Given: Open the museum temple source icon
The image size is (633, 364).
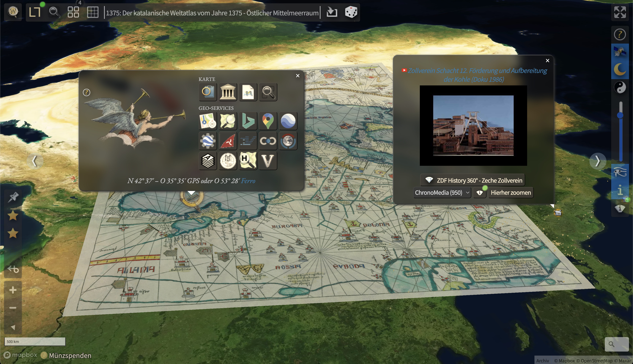Looking at the screenshot, I should pos(228,92).
